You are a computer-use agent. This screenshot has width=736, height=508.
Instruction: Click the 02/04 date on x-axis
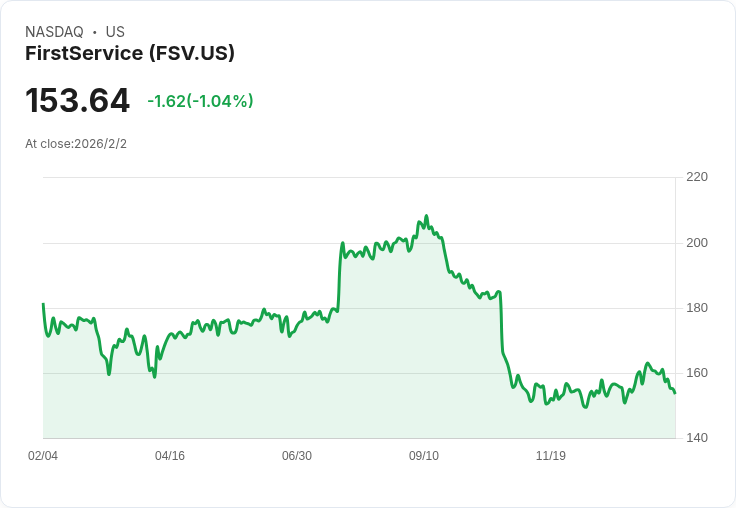[43, 456]
